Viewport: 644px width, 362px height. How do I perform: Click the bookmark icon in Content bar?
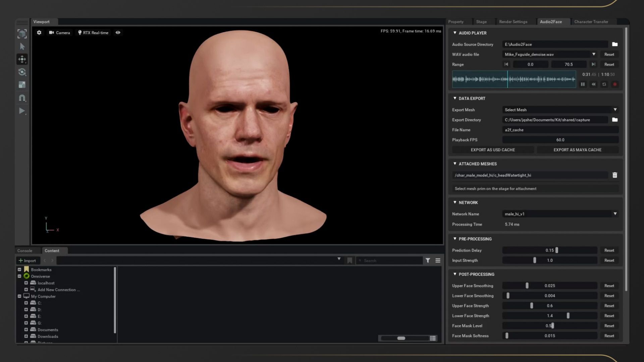[350, 260]
